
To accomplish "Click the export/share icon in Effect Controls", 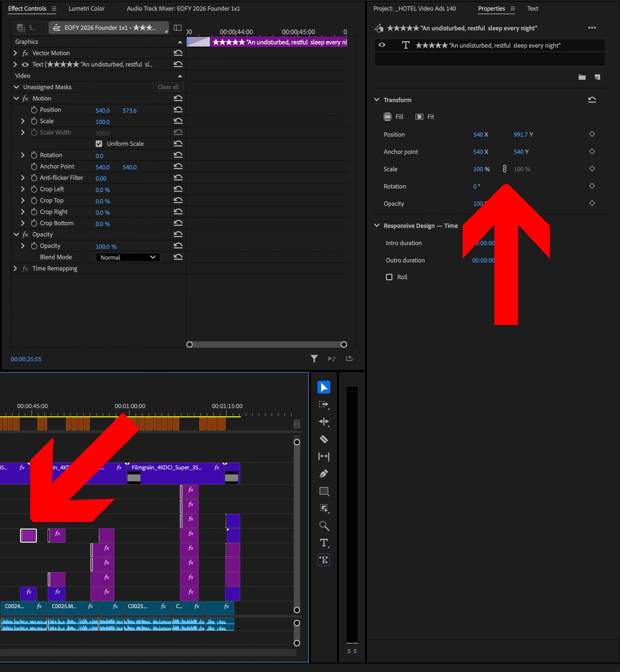I will [x=349, y=358].
